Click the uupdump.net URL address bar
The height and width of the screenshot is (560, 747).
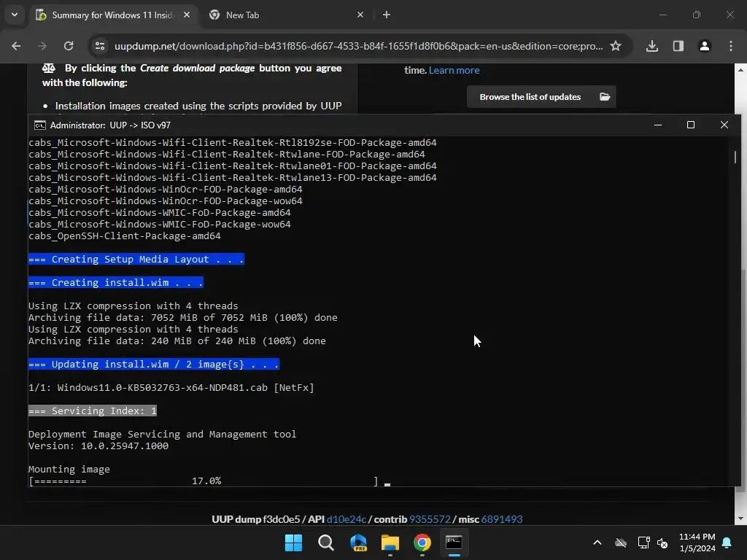coord(358,46)
